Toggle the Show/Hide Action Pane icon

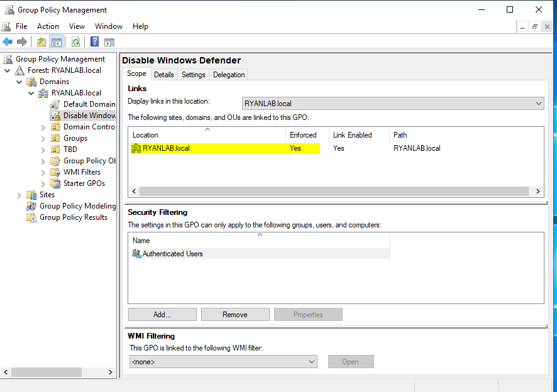pyautogui.click(x=109, y=41)
